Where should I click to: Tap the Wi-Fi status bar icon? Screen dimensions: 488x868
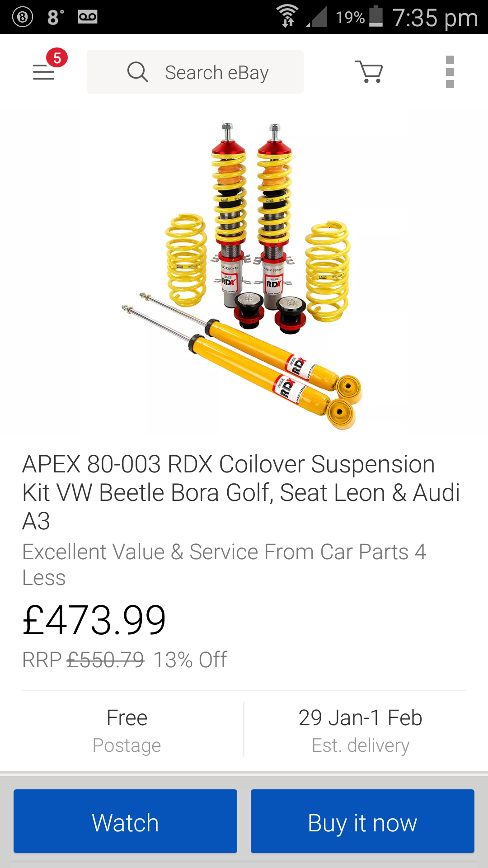287,16
